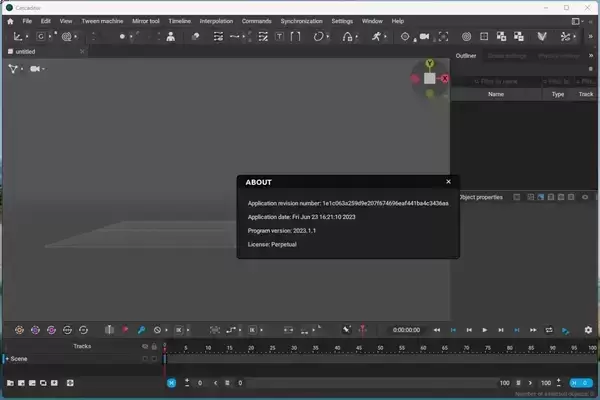The image size is (600, 400).
Task: Expand the Scene track
Action: (6, 358)
